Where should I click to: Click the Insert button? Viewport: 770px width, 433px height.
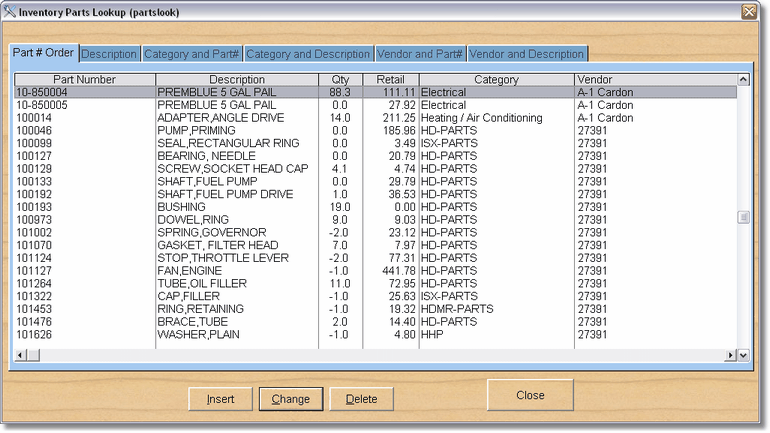pos(220,399)
